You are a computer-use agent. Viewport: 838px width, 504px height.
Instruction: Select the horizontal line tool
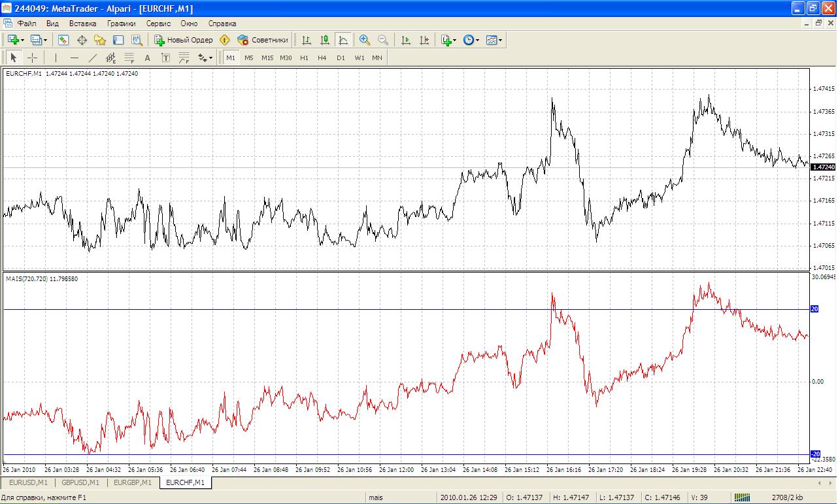click(75, 58)
